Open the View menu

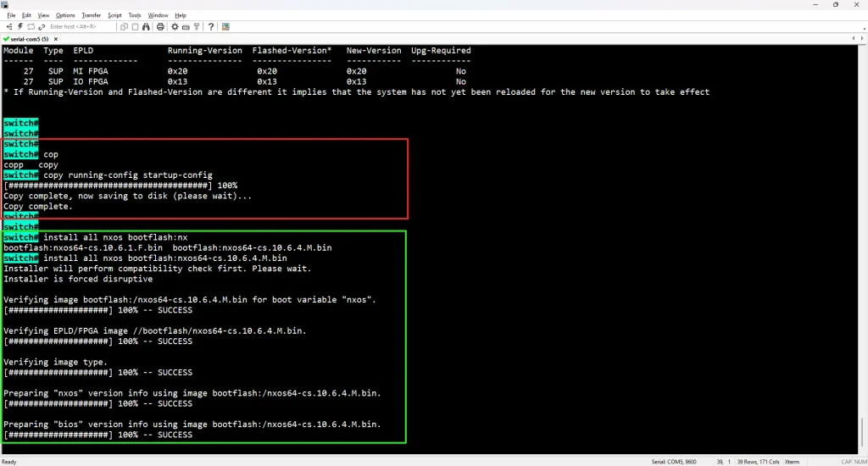tap(43, 15)
